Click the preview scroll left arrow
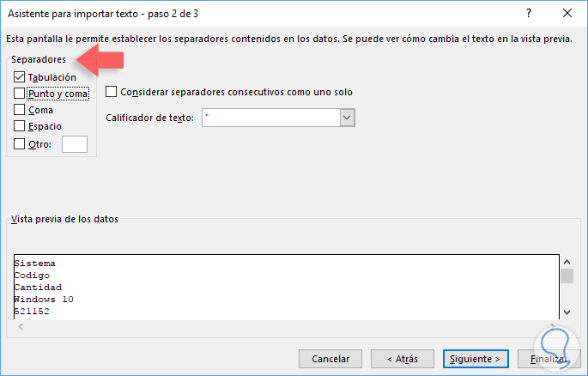Viewport: 588px width, 376px height. point(19,325)
